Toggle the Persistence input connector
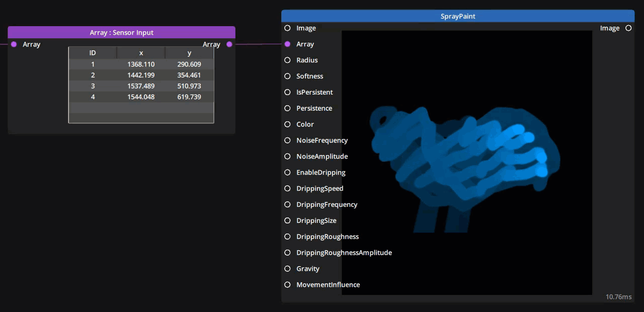Screen dimensions: 644x312 (x=287, y=108)
